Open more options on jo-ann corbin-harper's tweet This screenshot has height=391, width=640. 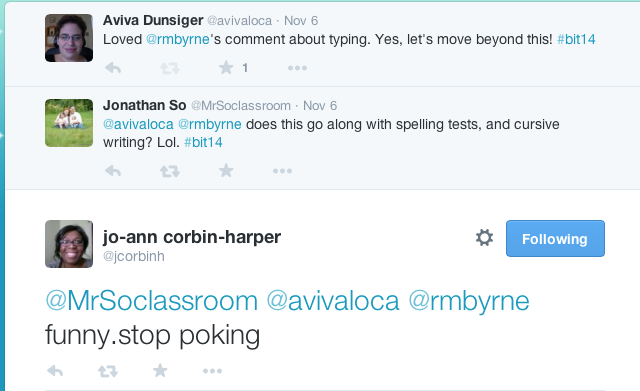pos(212,371)
